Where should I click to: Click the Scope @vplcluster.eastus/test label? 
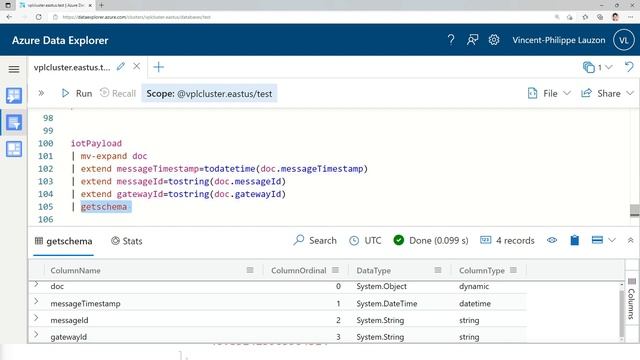pos(209,93)
